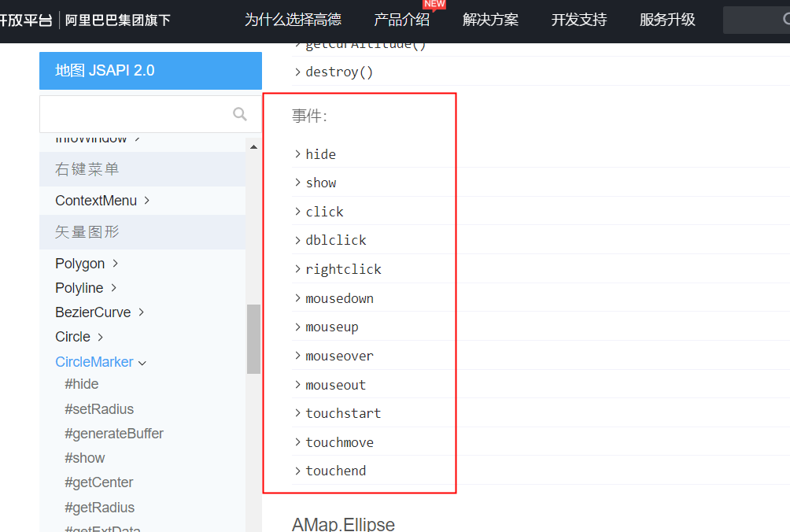Go to #hide anchor link
This screenshot has width=790, height=532.
[82, 384]
